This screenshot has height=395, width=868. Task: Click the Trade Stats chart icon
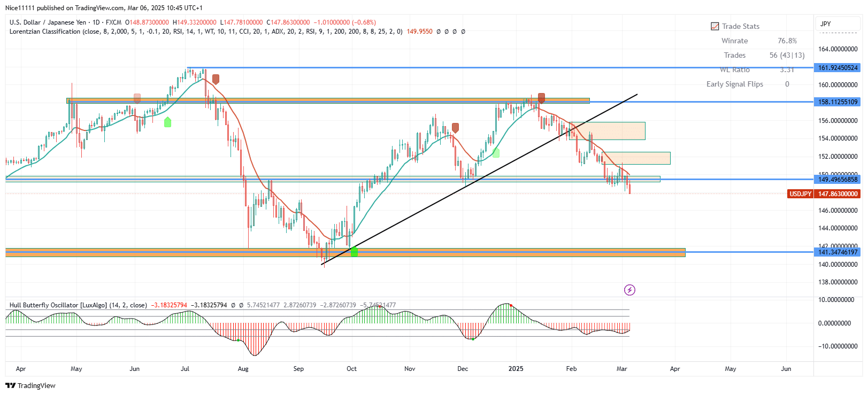[715, 26]
